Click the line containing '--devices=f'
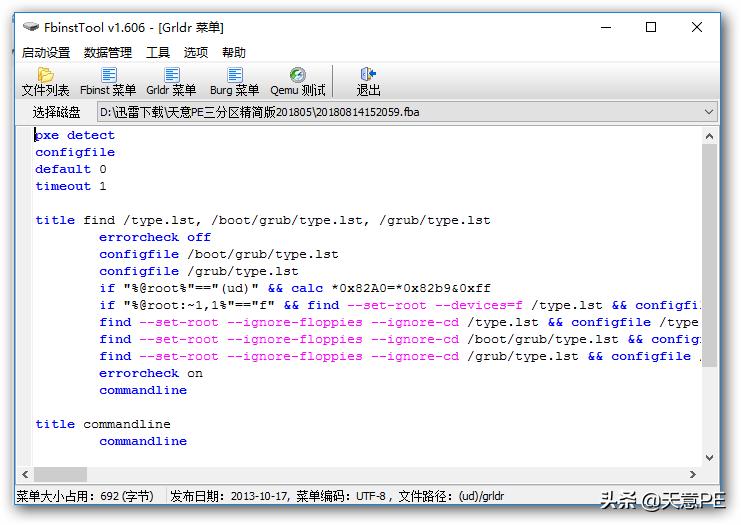 400,305
